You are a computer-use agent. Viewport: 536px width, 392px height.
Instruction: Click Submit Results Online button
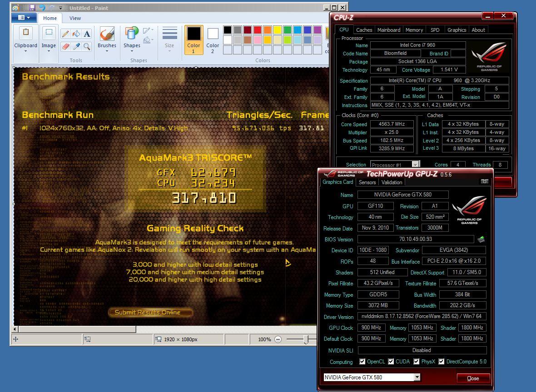[150, 312]
